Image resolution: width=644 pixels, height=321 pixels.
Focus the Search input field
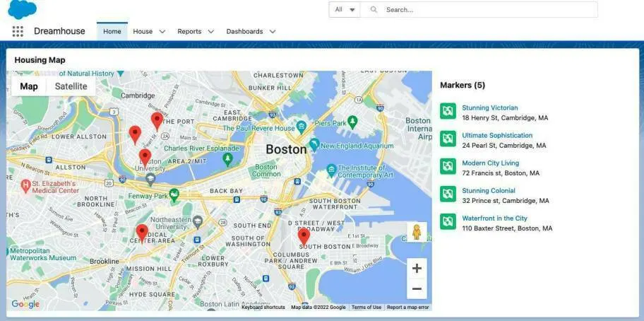(x=479, y=9)
